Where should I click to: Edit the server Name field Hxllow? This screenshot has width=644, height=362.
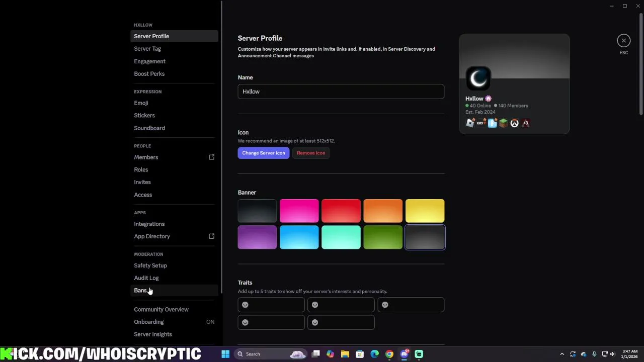pos(341,92)
